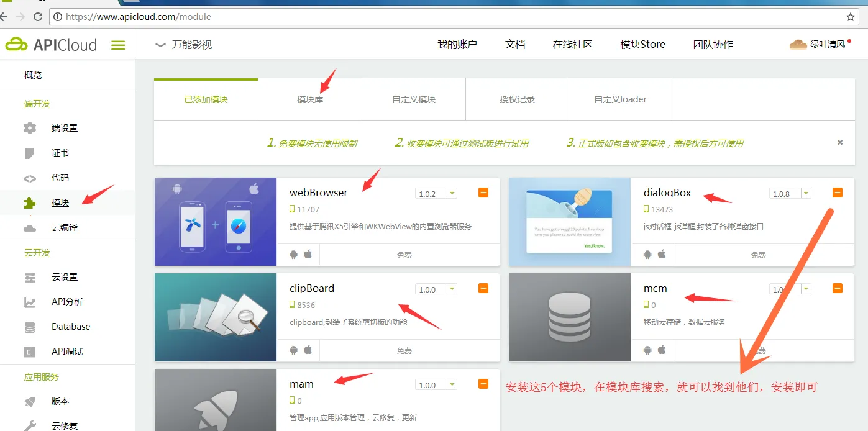Open 文档 from the top navigation

(515, 44)
